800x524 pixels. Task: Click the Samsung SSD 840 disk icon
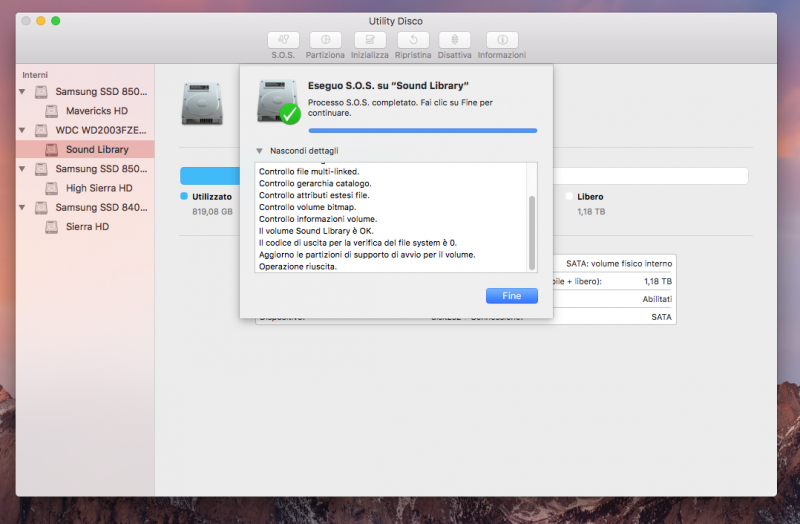pyautogui.click(x=41, y=208)
